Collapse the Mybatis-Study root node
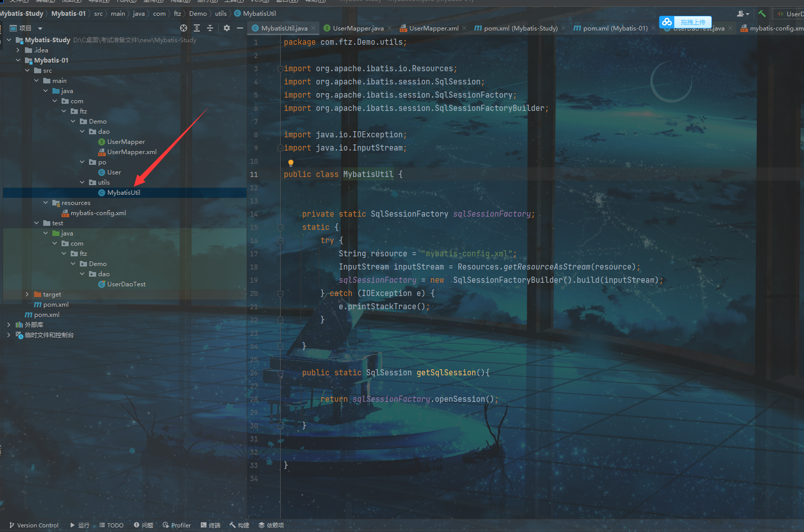 pos(9,40)
